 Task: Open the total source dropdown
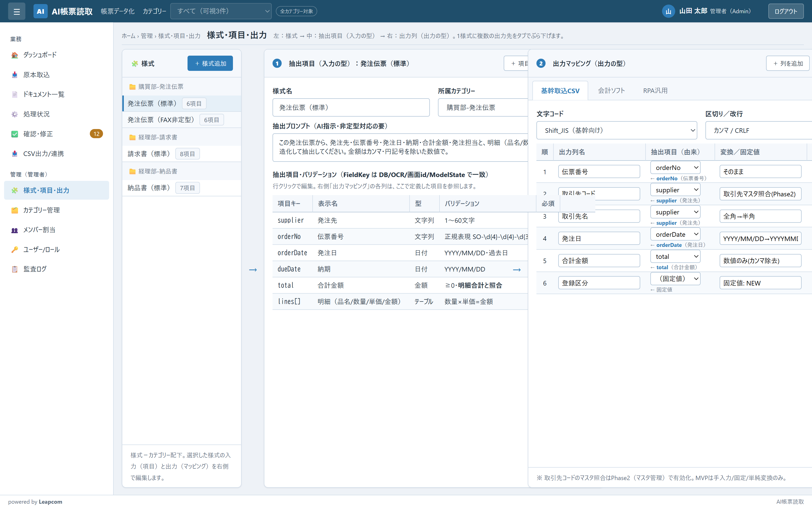click(675, 257)
